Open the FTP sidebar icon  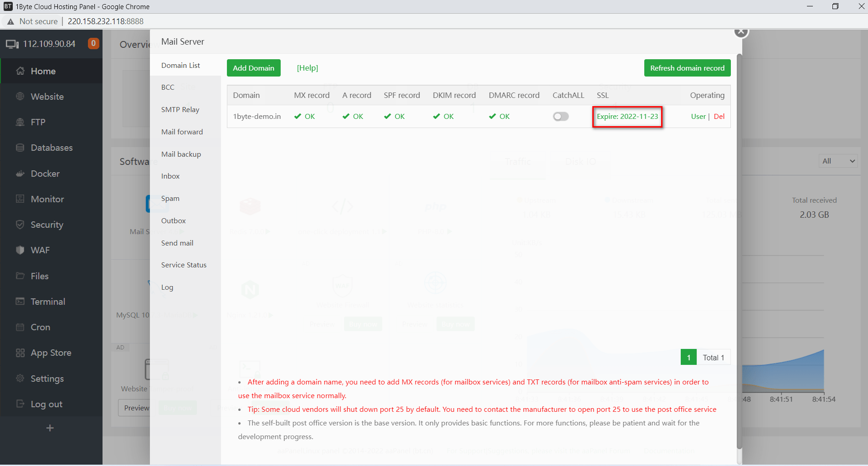(x=20, y=122)
